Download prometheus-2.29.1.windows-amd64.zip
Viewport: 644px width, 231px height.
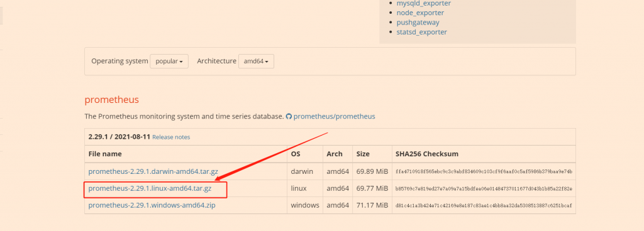point(152,205)
